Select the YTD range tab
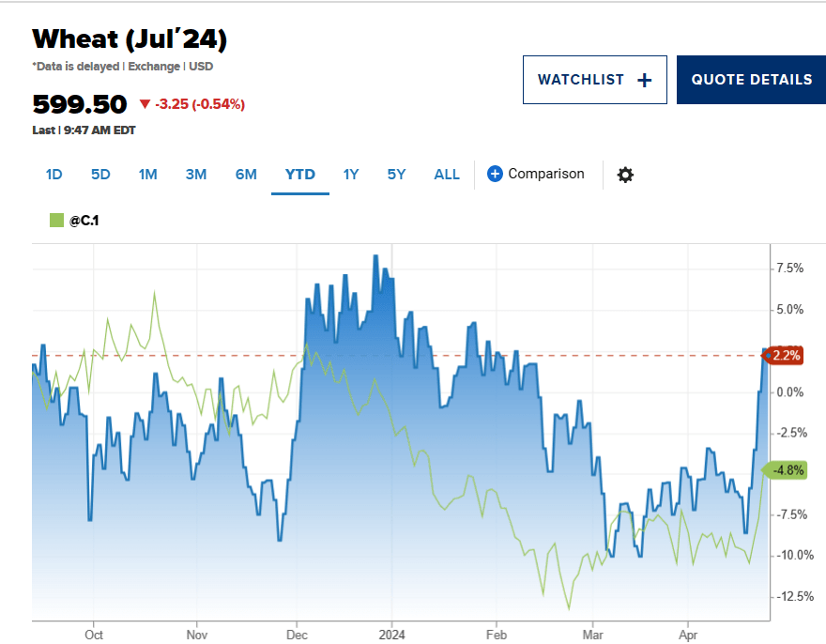 (x=300, y=175)
